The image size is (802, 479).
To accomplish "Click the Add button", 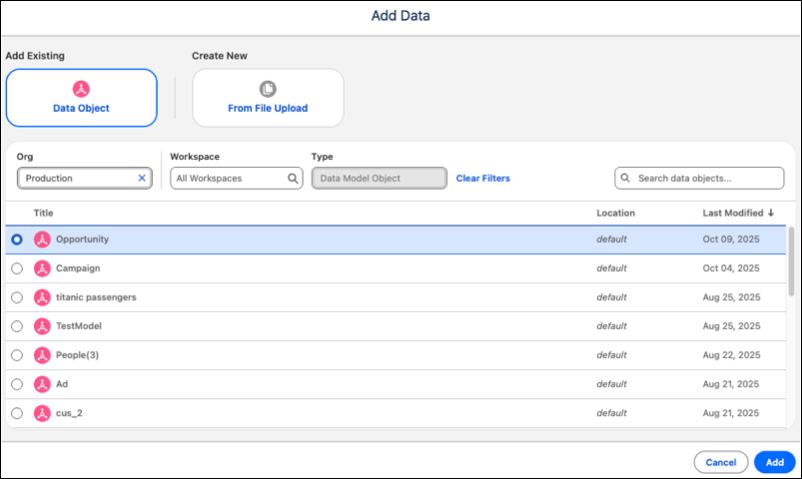I will click(774, 462).
